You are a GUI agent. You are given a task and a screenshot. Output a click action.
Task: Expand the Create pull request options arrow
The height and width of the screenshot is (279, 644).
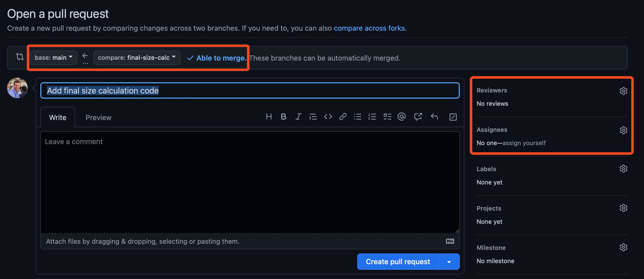pos(449,262)
